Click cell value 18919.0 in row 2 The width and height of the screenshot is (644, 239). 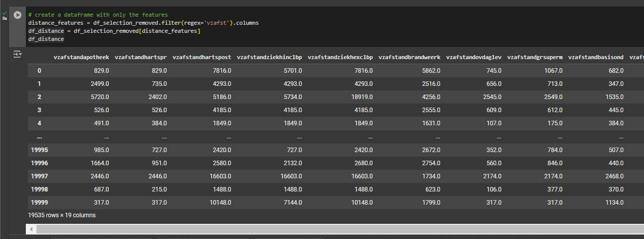[x=361, y=97]
